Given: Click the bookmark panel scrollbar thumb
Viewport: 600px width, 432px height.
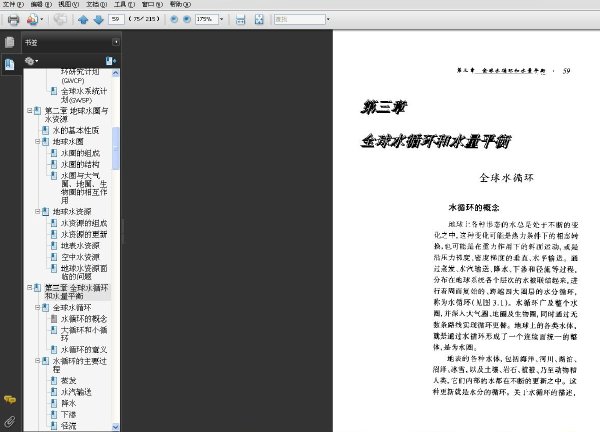Looking at the screenshot, I should click(x=116, y=148).
